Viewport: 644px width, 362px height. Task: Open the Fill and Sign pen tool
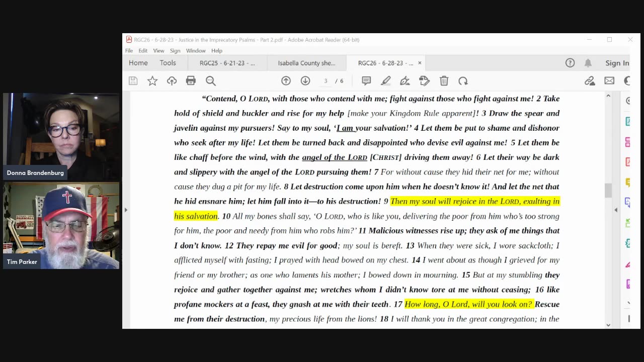[405, 81]
